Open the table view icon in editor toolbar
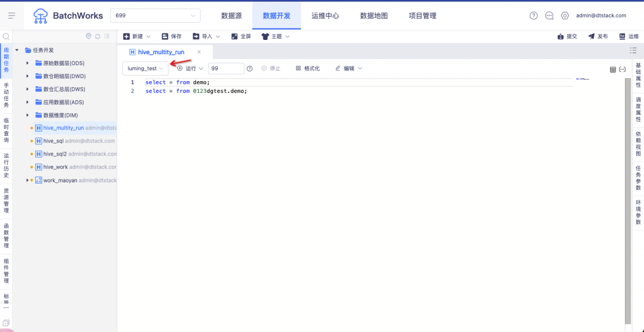 click(613, 69)
